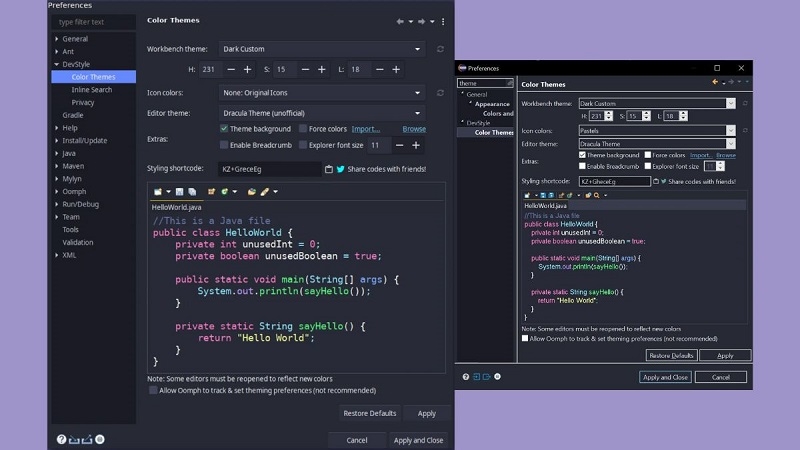Click the save icon in left preview toolbar
The image size is (800, 450).
click(x=179, y=191)
